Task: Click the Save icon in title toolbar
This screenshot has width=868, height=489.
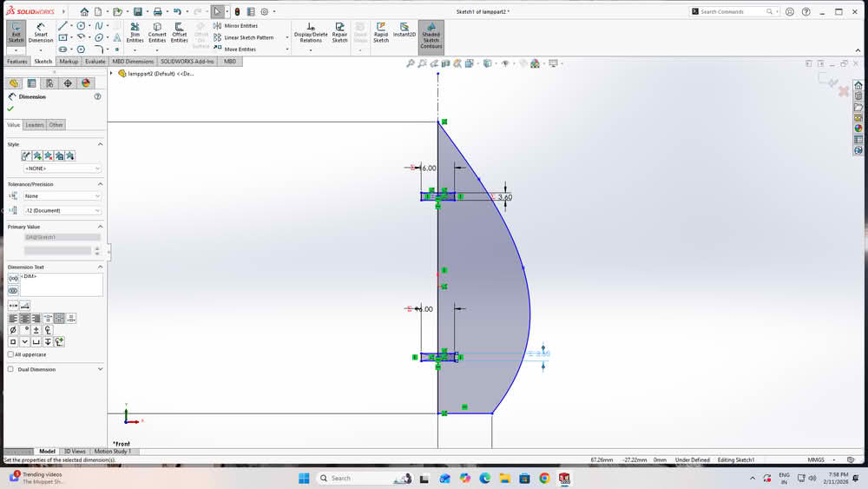Action: 138,11
